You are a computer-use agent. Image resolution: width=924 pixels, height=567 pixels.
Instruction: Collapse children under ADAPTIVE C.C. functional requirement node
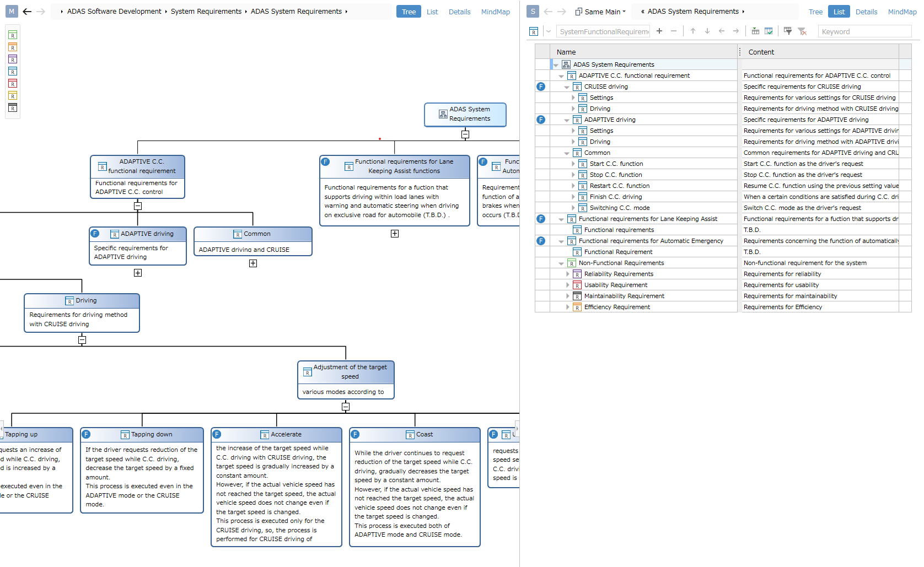138,206
